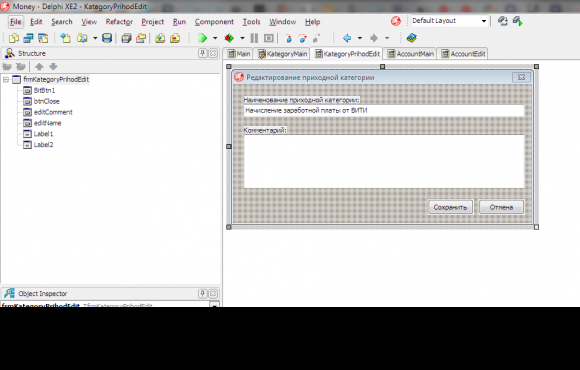The width and height of the screenshot is (580, 370).
Task: Open the Refactor menu
Action: tap(119, 22)
